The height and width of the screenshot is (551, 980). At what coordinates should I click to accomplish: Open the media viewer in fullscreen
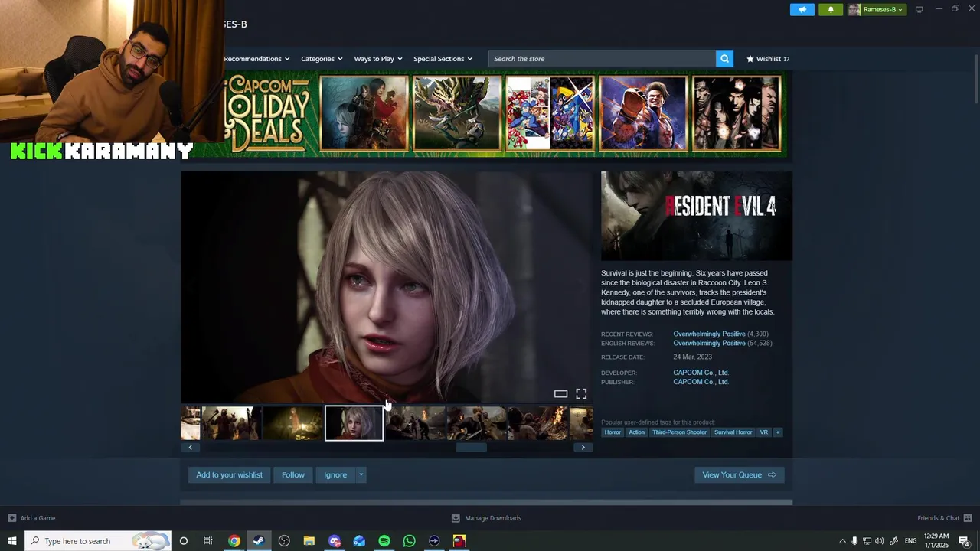tap(581, 394)
